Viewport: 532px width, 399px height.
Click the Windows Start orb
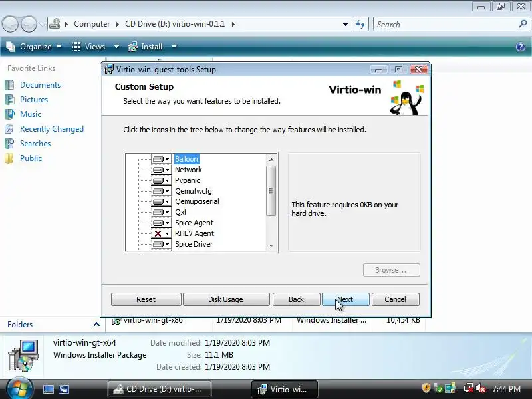click(x=20, y=389)
